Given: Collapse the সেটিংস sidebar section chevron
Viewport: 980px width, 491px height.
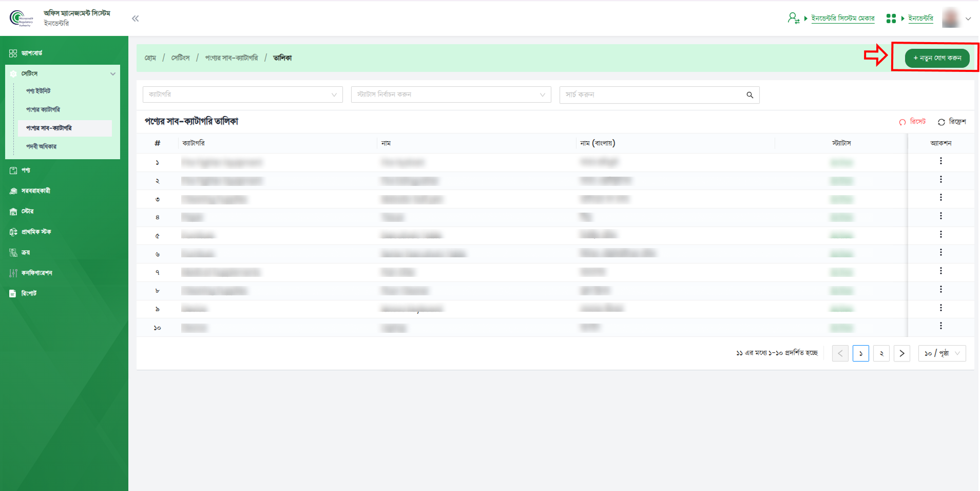Looking at the screenshot, I should tap(113, 74).
